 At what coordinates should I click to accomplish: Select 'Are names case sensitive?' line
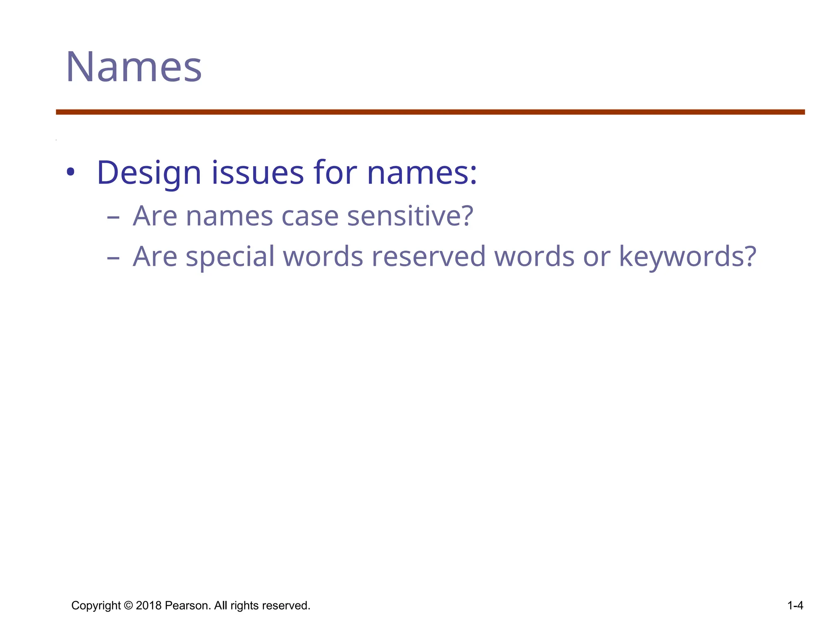(x=303, y=216)
